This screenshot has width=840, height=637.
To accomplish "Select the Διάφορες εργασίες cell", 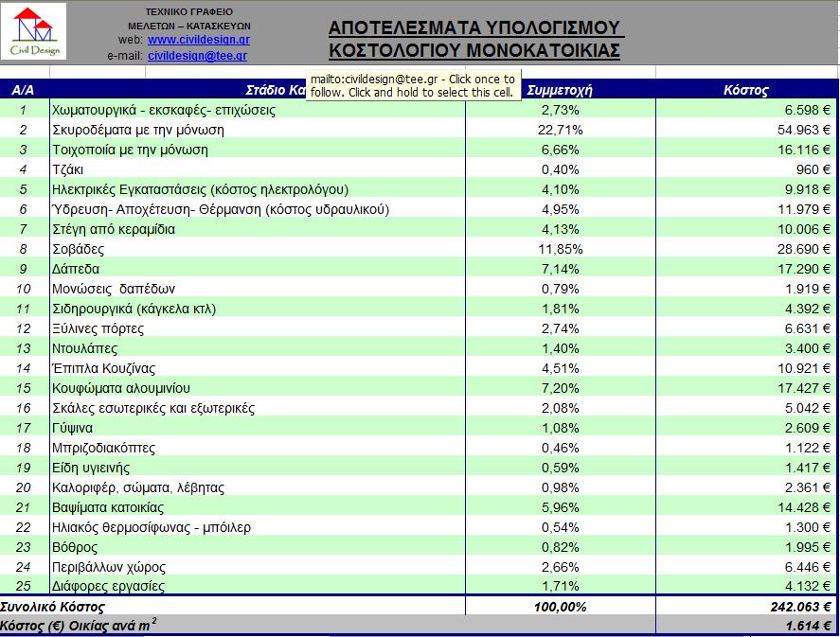I will tap(258, 586).
